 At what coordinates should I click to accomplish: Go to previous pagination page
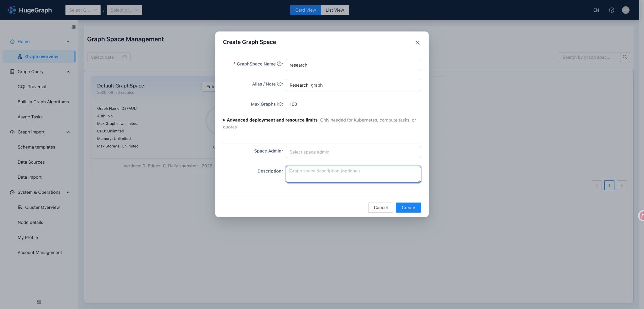pyautogui.click(x=597, y=185)
